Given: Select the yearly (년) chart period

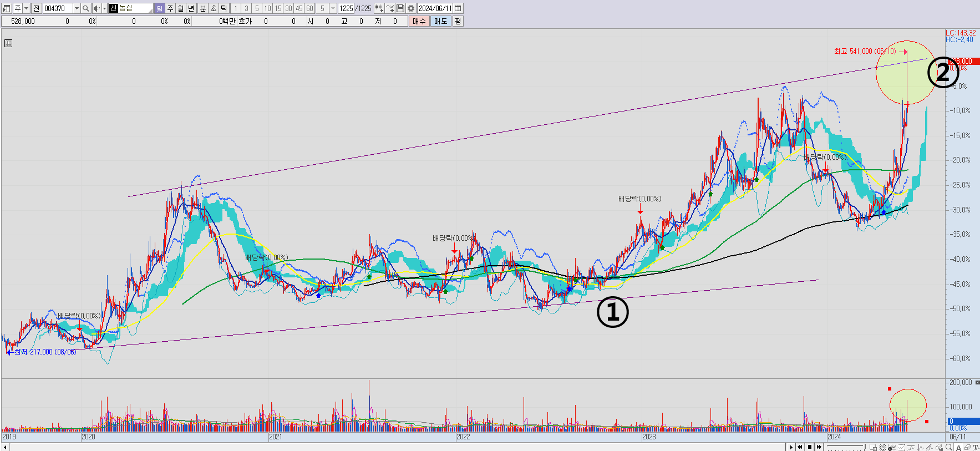Looking at the screenshot, I should point(191,8).
